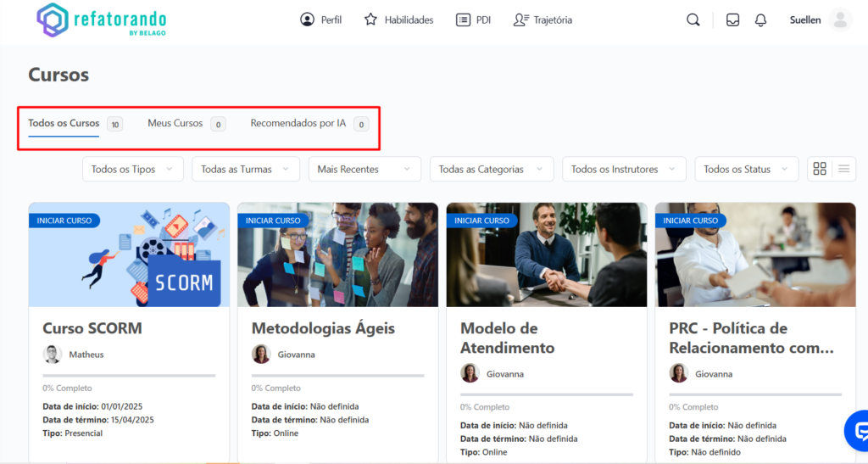Open the search magnifier icon

pyautogui.click(x=693, y=20)
